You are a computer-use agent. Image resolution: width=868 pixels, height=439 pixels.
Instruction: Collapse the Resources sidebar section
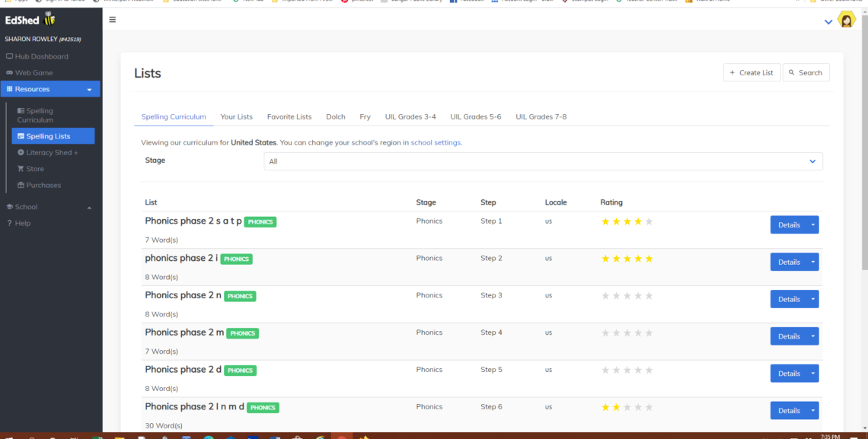click(x=50, y=89)
